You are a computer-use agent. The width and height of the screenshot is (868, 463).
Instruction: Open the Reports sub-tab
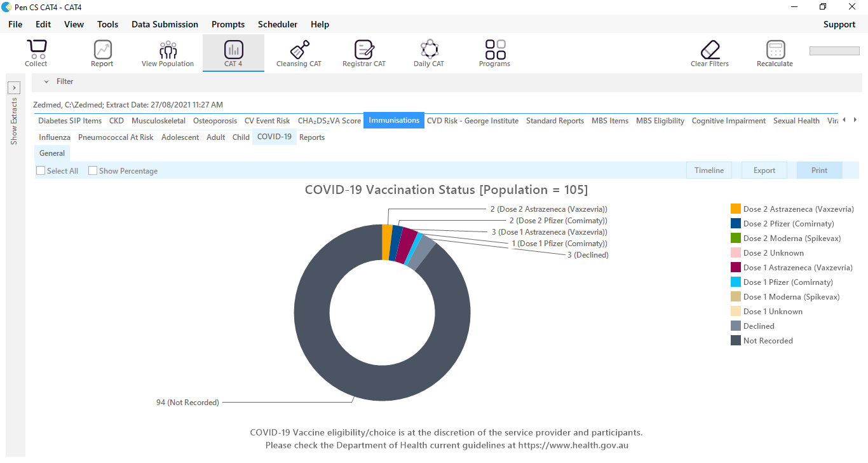click(x=312, y=137)
